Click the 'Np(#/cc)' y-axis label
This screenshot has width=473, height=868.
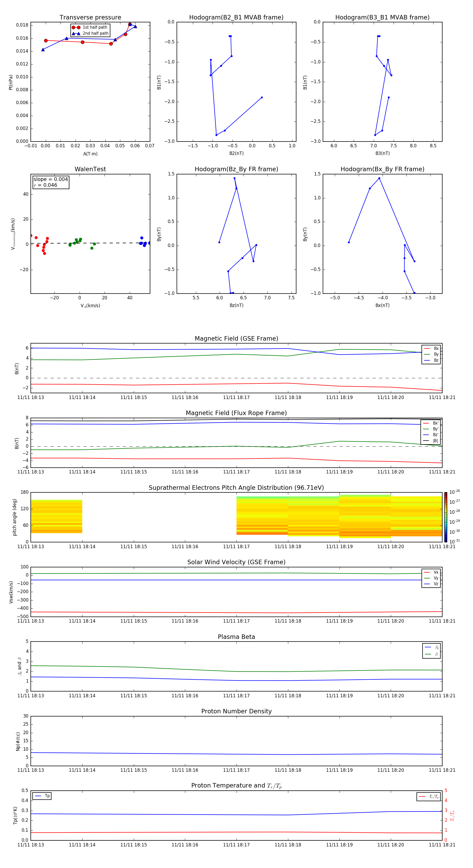pos(18,741)
